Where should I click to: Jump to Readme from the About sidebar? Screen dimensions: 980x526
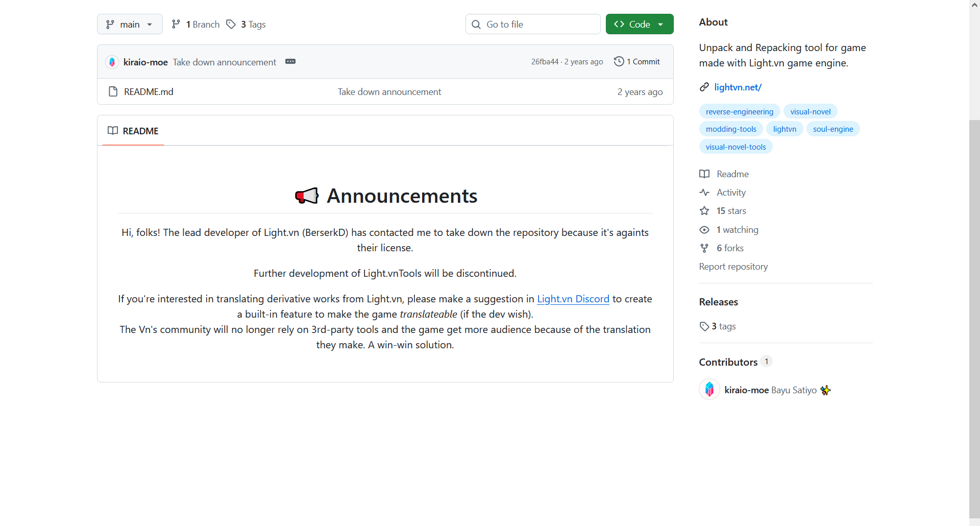(x=724, y=174)
